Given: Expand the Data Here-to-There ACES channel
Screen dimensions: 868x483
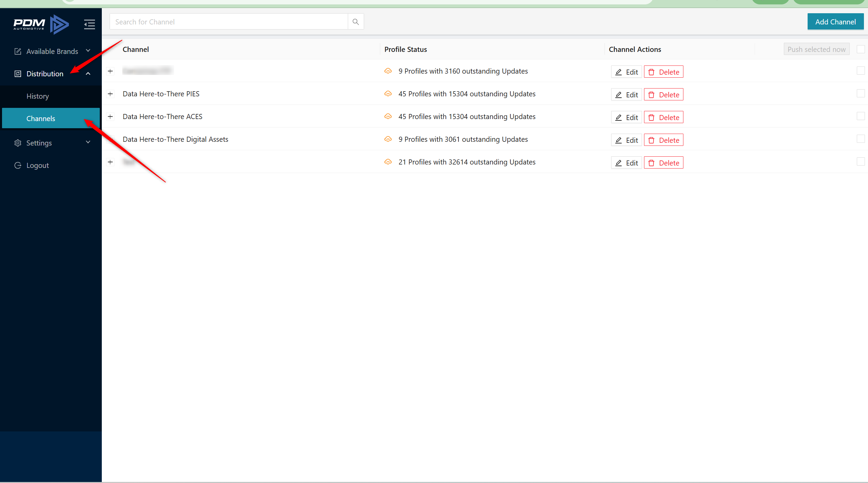Looking at the screenshot, I should (x=110, y=116).
